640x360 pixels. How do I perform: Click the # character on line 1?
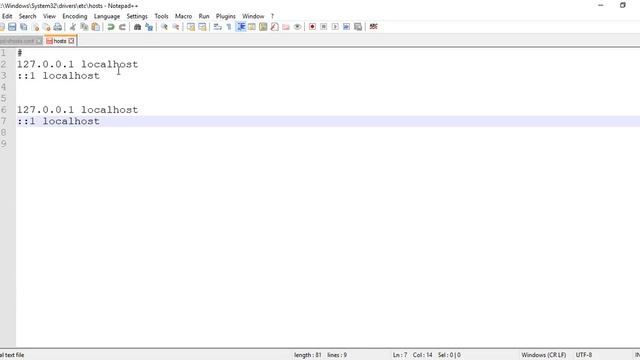click(20, 53)
